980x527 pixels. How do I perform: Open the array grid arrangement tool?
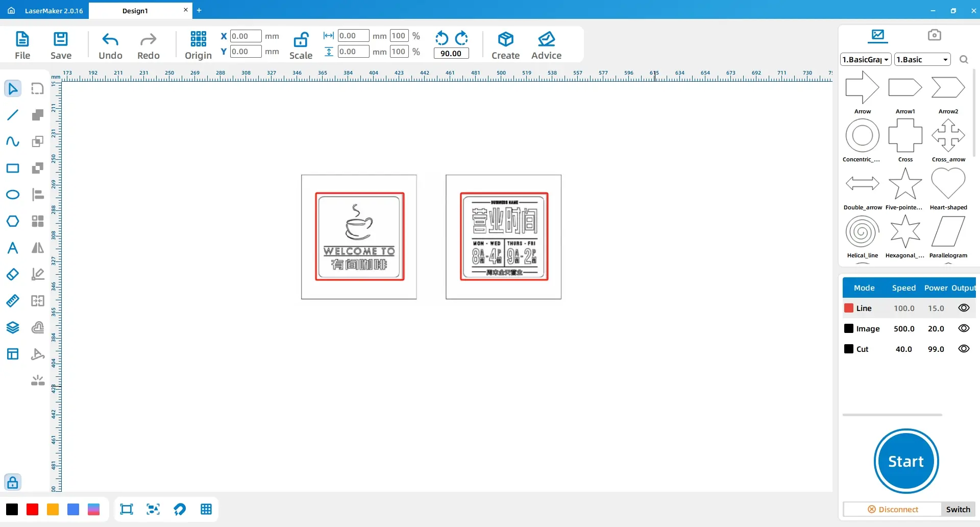pos(38,221)
